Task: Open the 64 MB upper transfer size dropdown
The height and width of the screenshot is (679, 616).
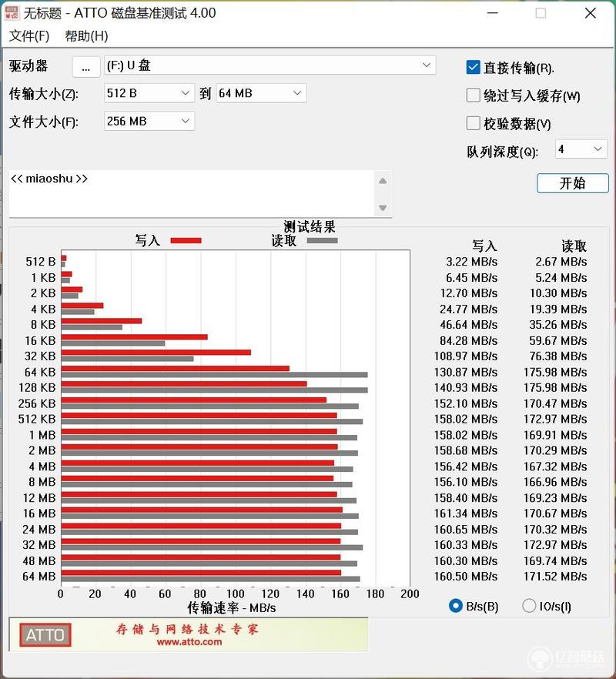Action: 261,93
